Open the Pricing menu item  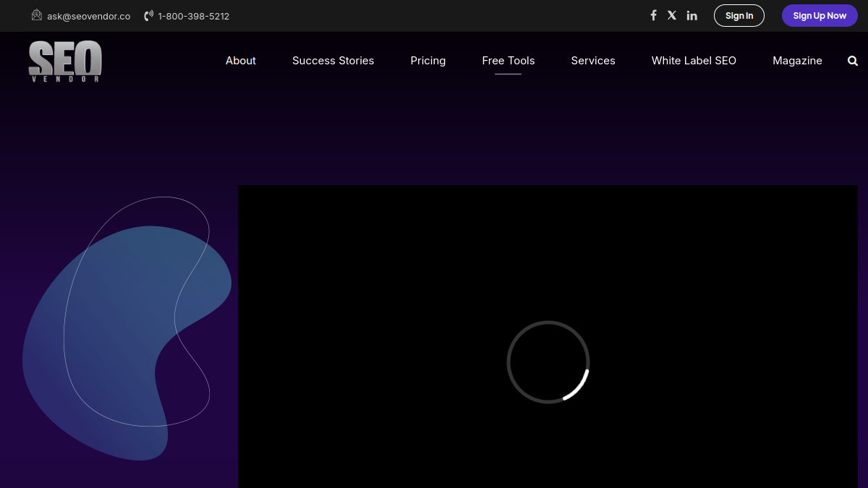[428, 61]
